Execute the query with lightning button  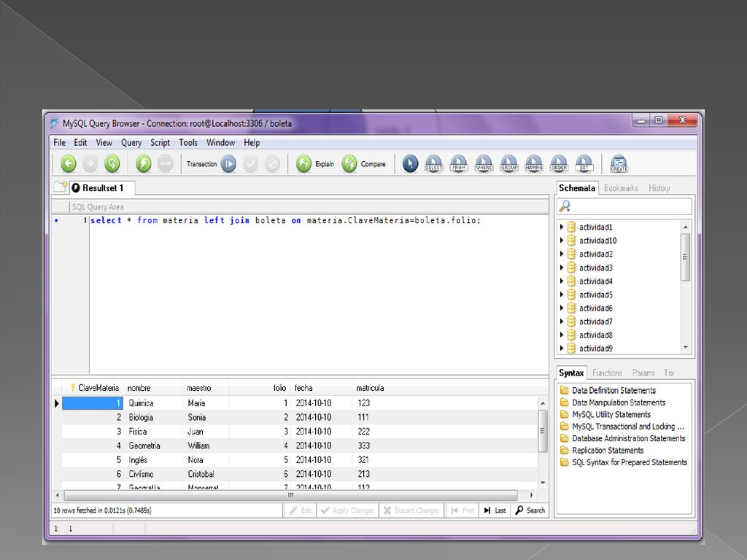pos(144,164)
